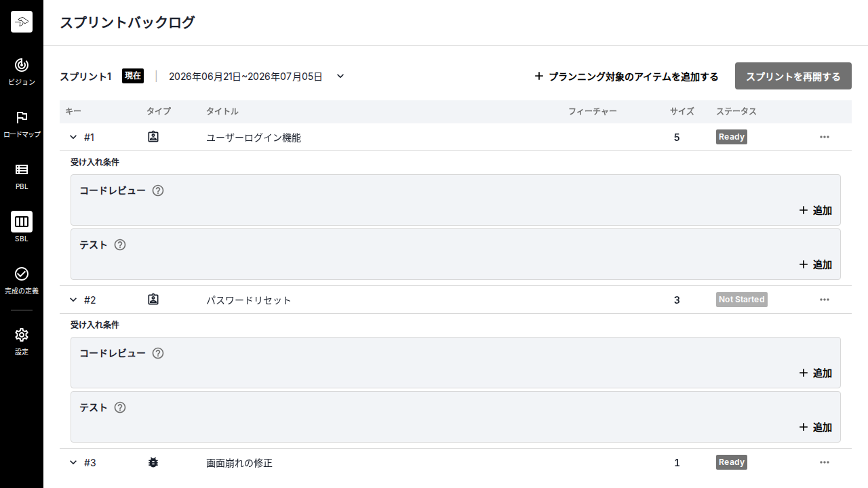Click the キー column header
Viewport: 868px width, 488px height.
[x=73, y=111]
